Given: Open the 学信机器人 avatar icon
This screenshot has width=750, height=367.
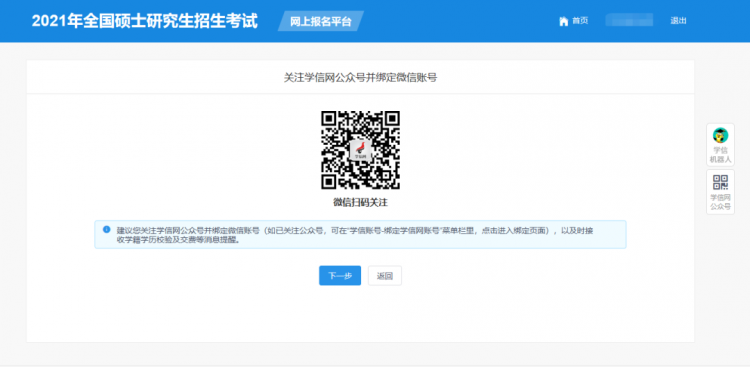Looking at the screenshot, I should (x=720, y=135).
